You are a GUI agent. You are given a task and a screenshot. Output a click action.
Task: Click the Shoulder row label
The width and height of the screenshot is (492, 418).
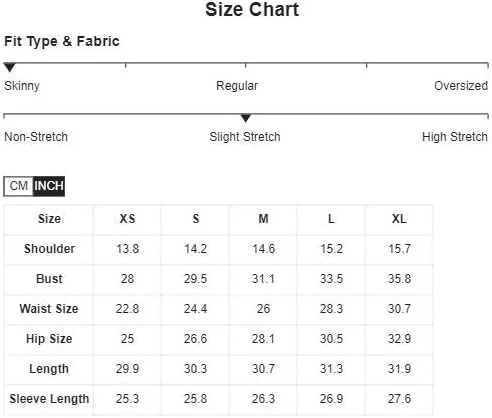[x=49, y=249]
